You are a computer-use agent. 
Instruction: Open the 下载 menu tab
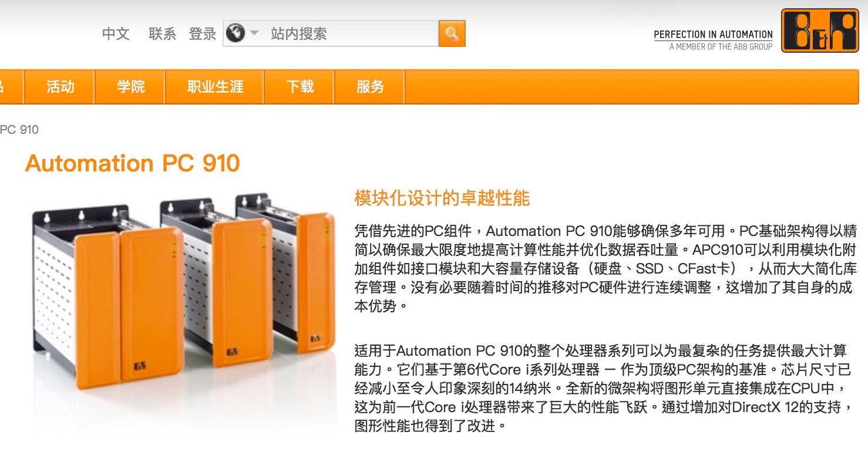tap(300, 87)
